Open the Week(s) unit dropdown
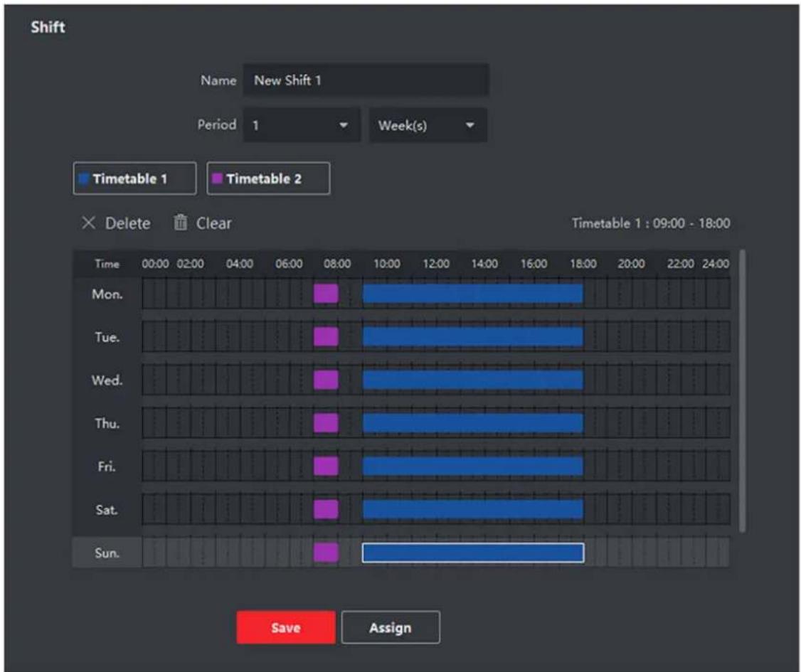This screenshot has width=801, height=672. point(428,125)
